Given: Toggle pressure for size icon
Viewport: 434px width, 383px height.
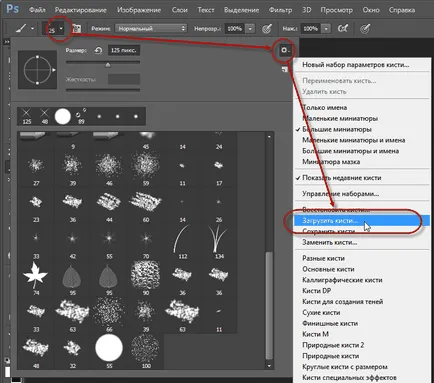Looking at the screenshot, I should coord(365,29).
